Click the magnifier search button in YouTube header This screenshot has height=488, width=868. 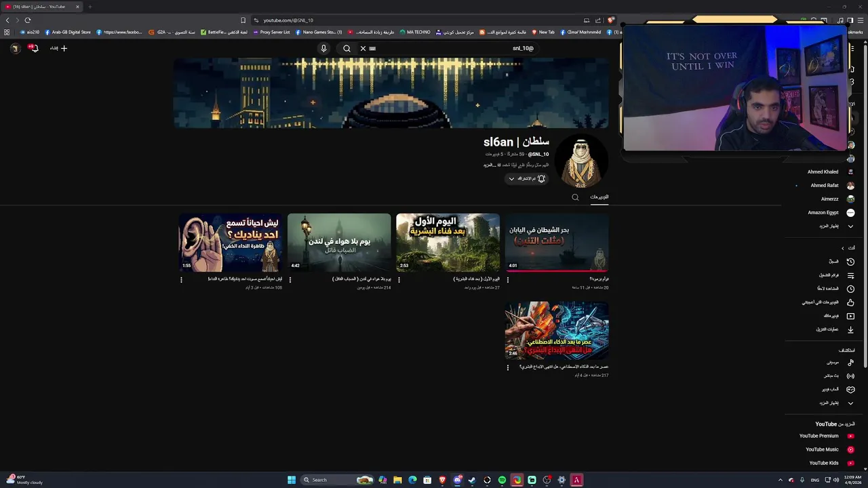(x=347, y=48)
